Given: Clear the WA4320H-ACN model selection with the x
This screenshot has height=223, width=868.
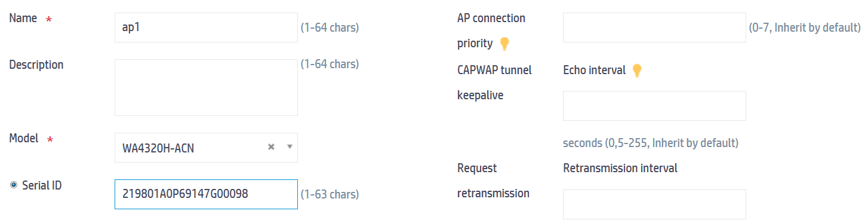Looking at the screenshot, I should coord(271,147).
